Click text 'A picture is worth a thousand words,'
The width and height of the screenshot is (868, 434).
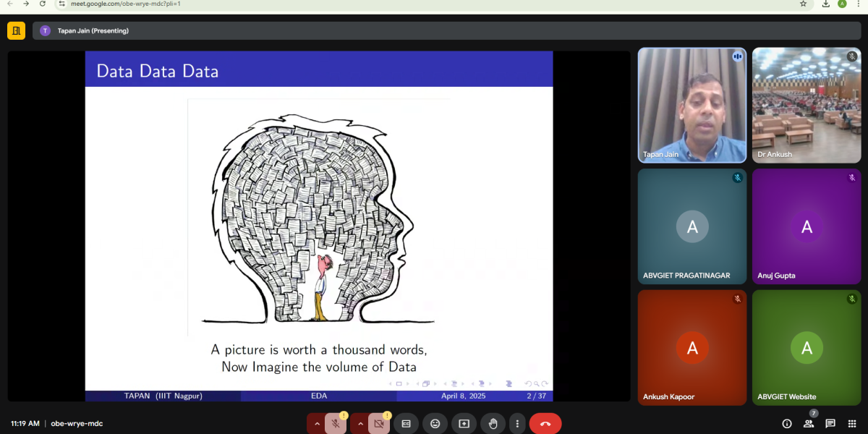tap(319, 349)
